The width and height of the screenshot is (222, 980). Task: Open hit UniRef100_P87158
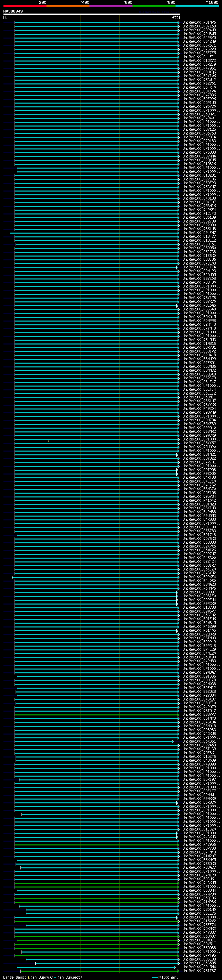[x=199, y=26]
